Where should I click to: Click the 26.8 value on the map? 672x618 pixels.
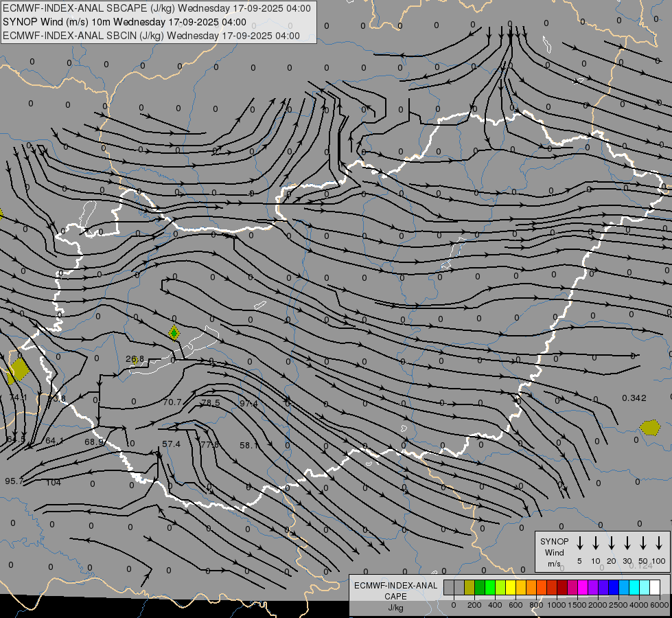point(135,359)
